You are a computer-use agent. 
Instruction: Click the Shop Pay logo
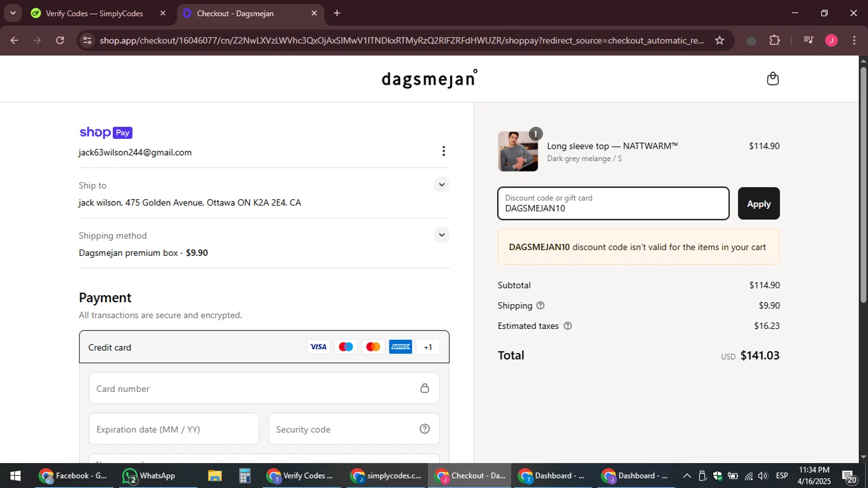pyautogui.click(x=106, y=133)
